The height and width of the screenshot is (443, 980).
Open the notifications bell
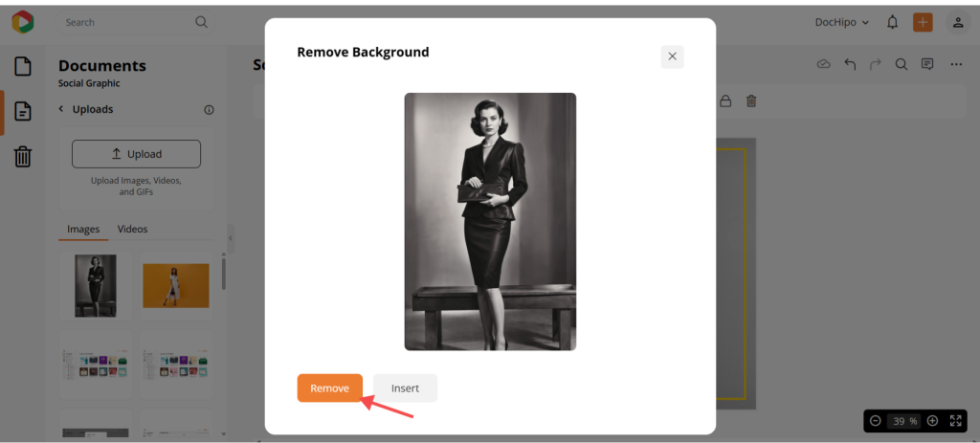point(892,22)
